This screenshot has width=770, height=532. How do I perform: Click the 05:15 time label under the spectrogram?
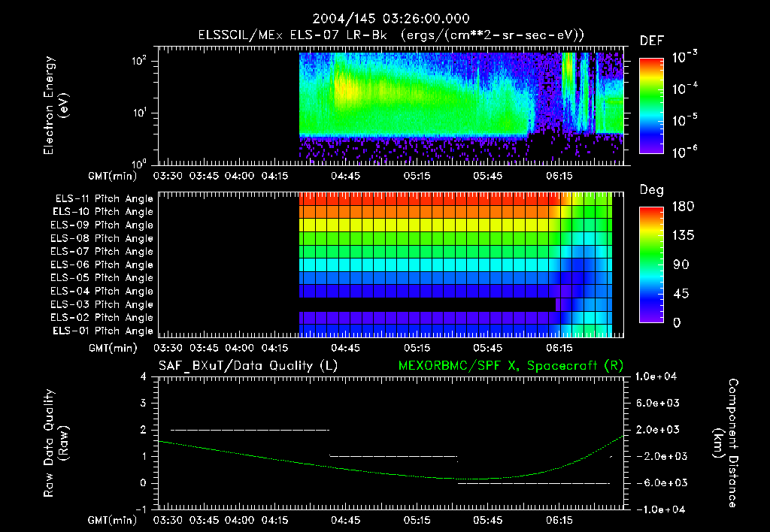[417, 175]
